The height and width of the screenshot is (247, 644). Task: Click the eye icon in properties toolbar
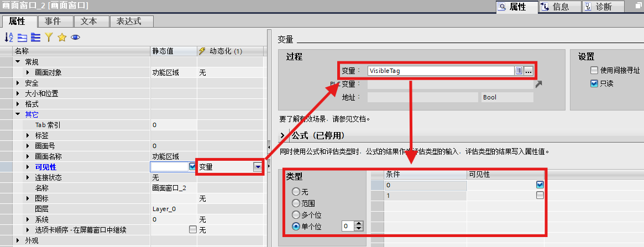click(x=75, y=37)
